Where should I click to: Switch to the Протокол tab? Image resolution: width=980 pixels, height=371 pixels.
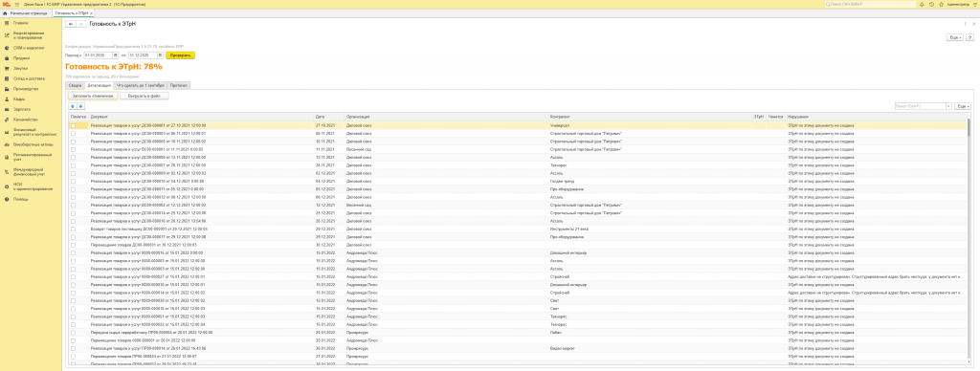178,84
